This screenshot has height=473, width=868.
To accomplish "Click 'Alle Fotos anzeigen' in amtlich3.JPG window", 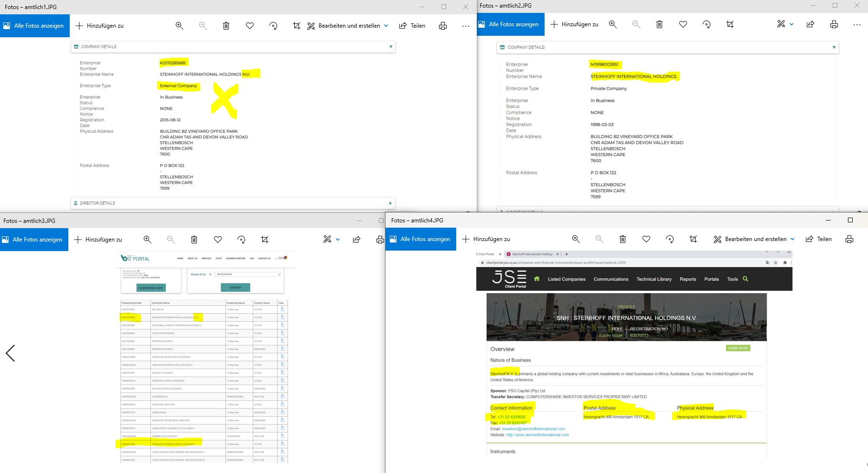I will click(x=34, y=240).
